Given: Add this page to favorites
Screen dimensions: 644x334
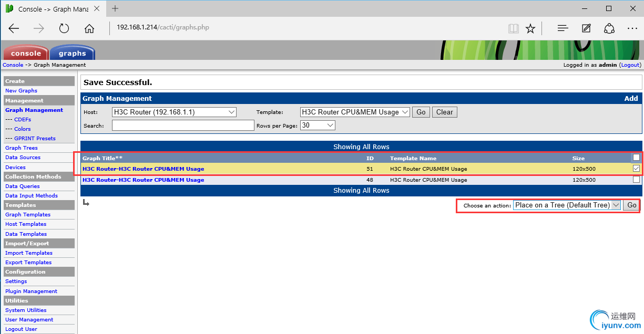Looking at the screenshot, I should [x=530, y=28].
